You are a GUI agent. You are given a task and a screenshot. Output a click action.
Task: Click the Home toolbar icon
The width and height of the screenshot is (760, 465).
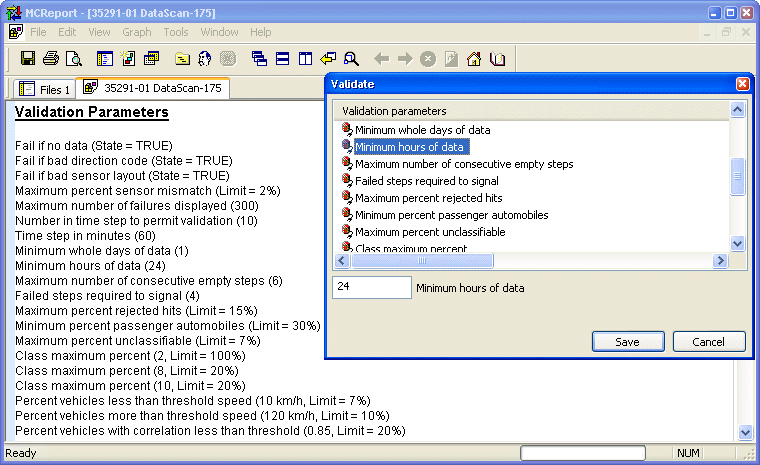pos(474,59)
